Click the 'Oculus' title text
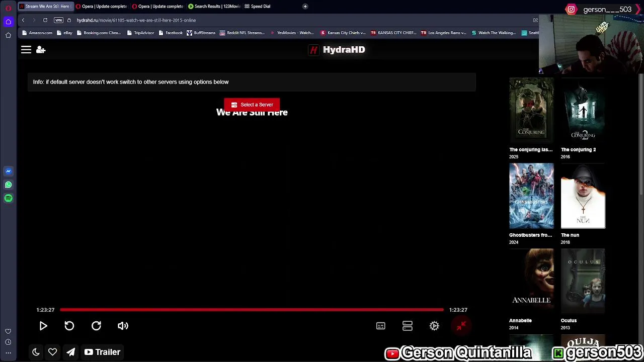Viewport: 644px width, 362px height. [569, 320]
